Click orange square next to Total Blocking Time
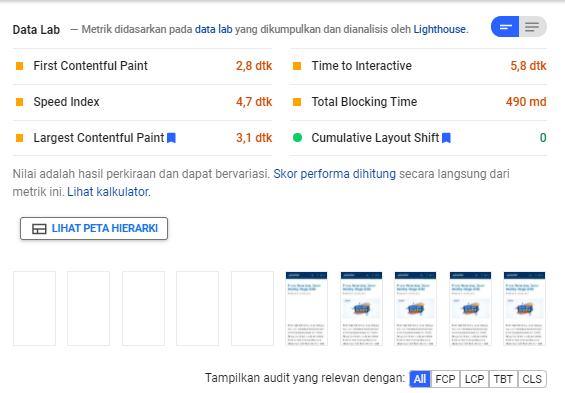 [297, 102]
